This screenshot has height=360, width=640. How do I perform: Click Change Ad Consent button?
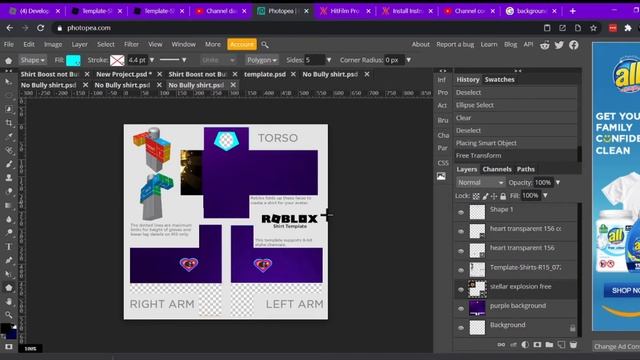click(616, 347)
